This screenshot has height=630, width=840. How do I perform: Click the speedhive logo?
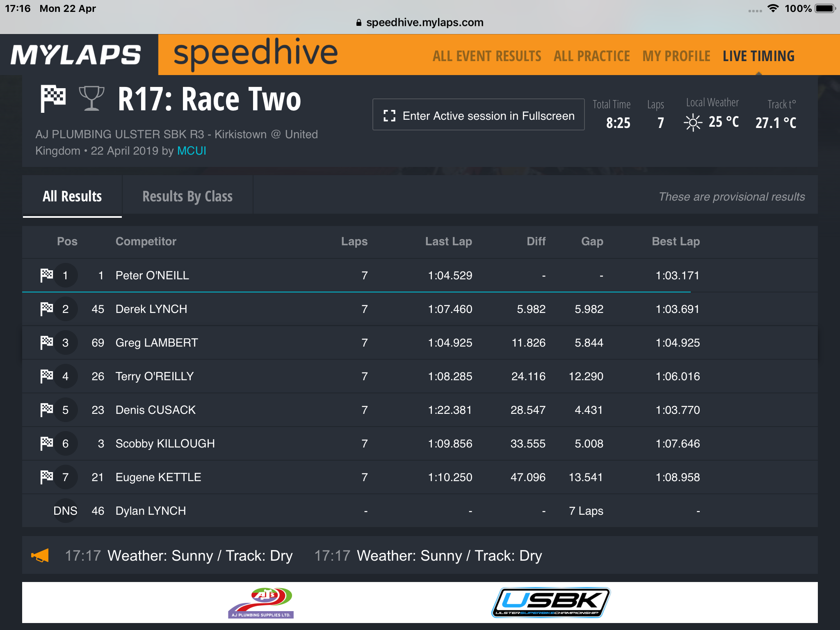coord(256,54)
